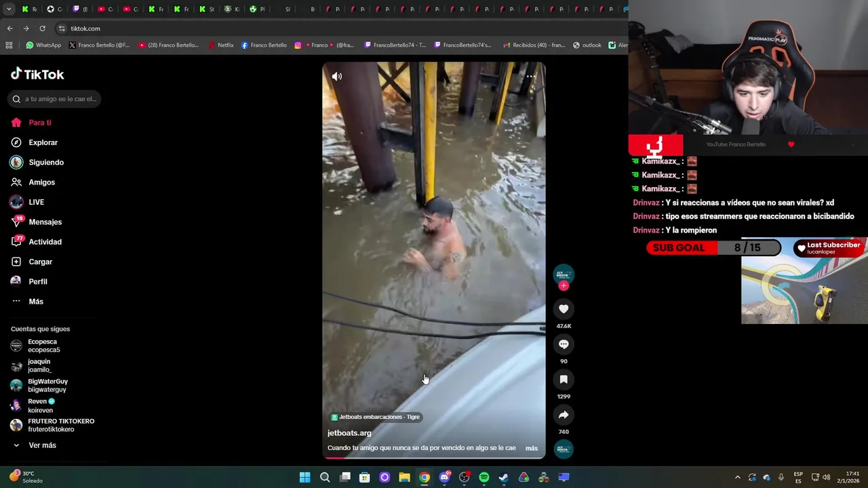This screenshot has height=488, width=868.
Task: Open Task View on the taskbar
Action: click(345, 477)
